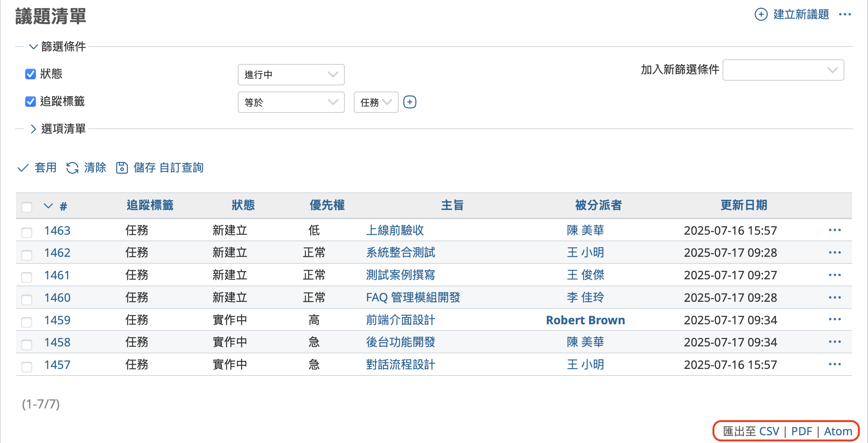The width and height of the screenshot is (868, 443).
Task: Add another 追蹤標籤 value with plus icon
Action: 410,102
